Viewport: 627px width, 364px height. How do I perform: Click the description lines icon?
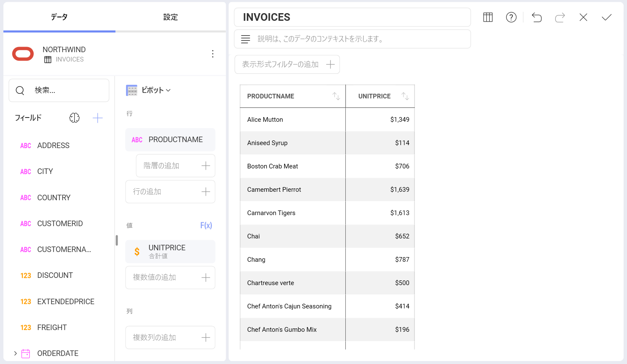tap(246, 39)
